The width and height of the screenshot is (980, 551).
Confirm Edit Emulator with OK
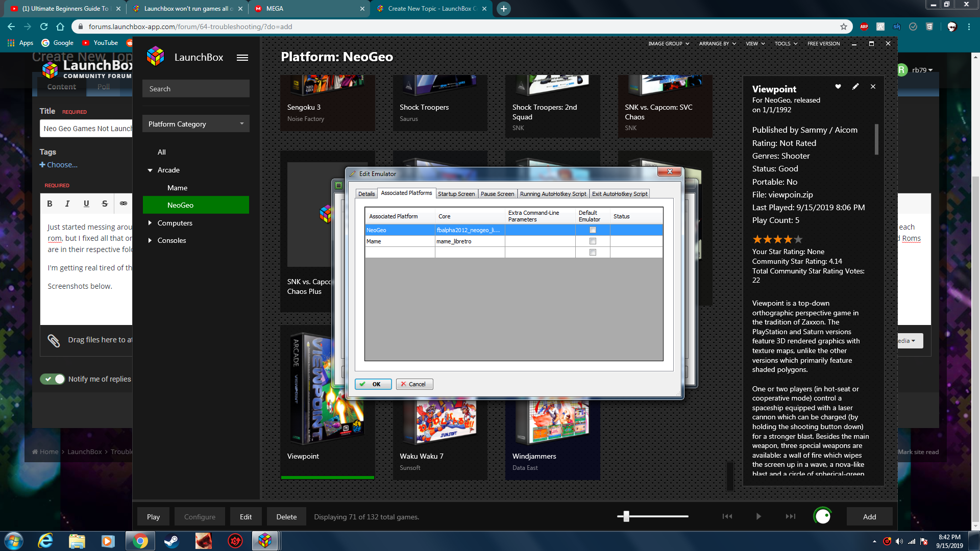(x=373, y=384)
